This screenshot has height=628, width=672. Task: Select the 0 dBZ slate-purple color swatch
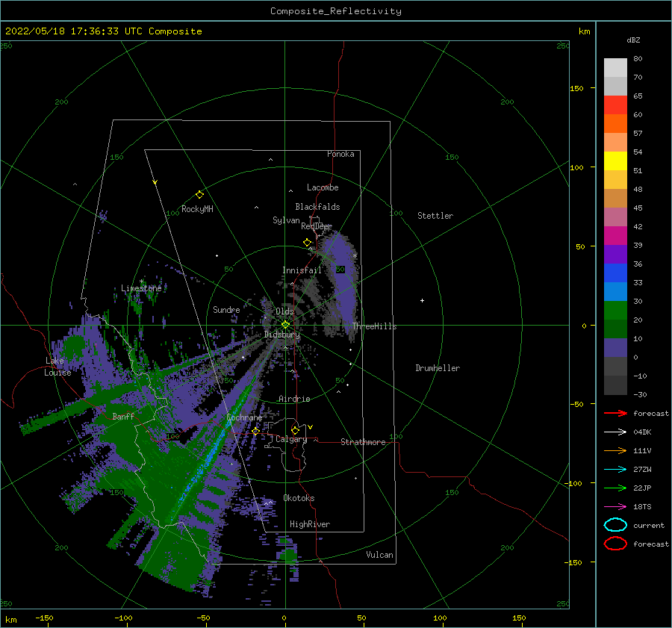tap(615, 348)
